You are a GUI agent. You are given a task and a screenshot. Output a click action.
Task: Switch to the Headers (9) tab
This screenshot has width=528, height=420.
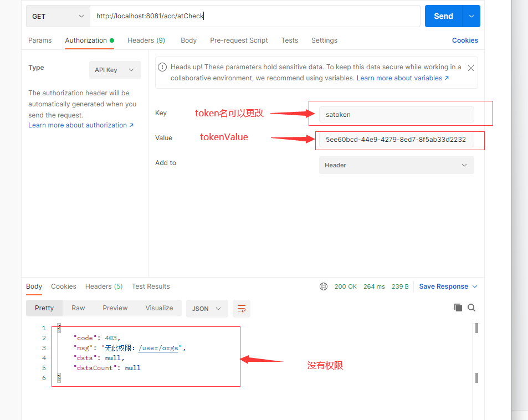point(146,40)
